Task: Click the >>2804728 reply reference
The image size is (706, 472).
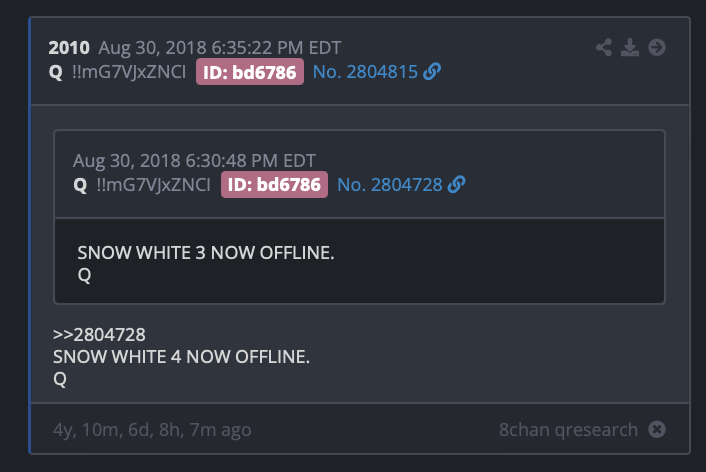Action: [99, 335]
